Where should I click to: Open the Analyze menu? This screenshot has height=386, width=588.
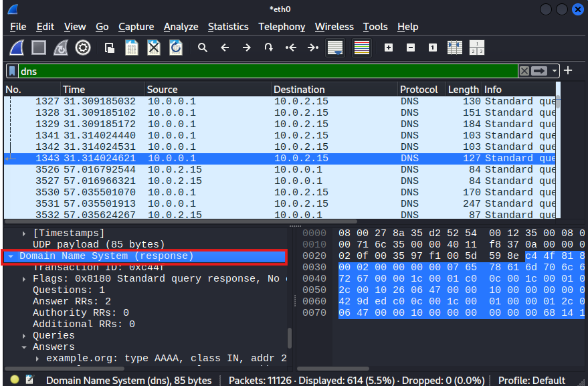181,27
